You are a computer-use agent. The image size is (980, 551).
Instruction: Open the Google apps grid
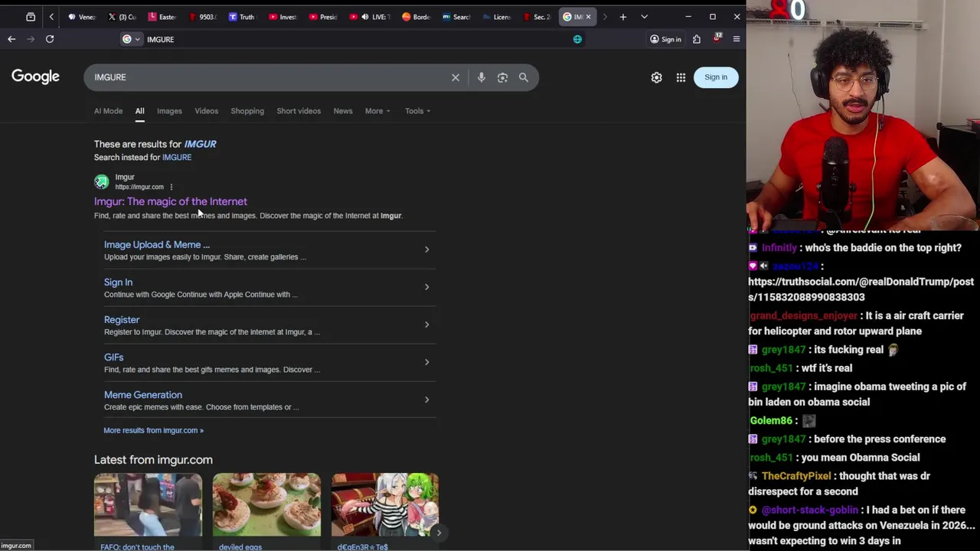pyautogui.click(x=681, y=77)
